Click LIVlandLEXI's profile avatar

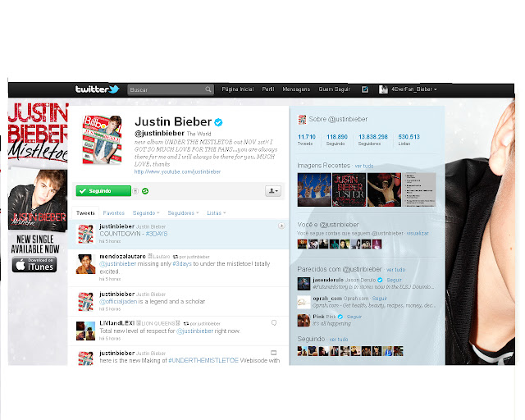coord(85,331)
